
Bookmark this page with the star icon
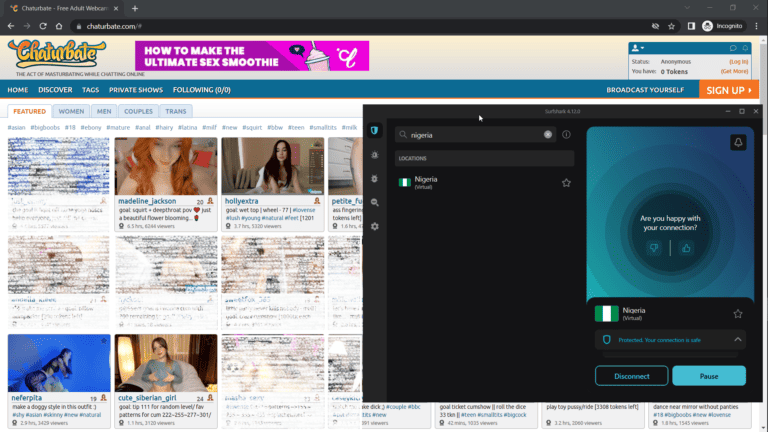click(670, 26)
